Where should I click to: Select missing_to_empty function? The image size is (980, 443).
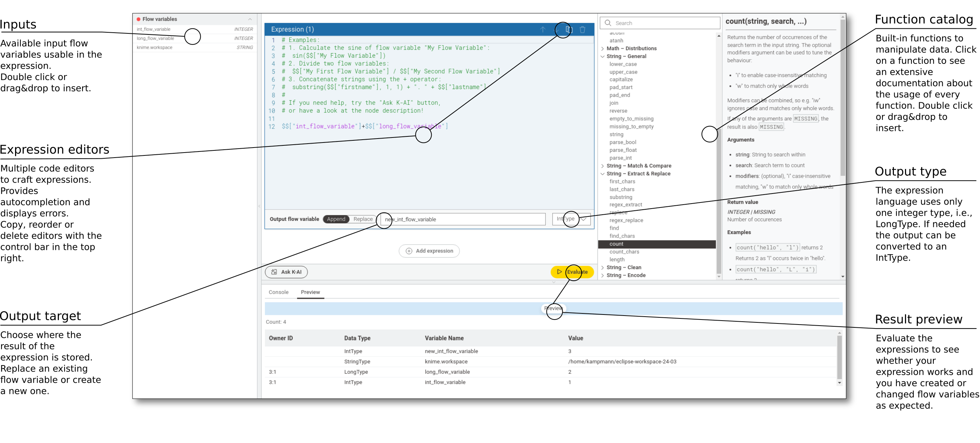point(631,126)
